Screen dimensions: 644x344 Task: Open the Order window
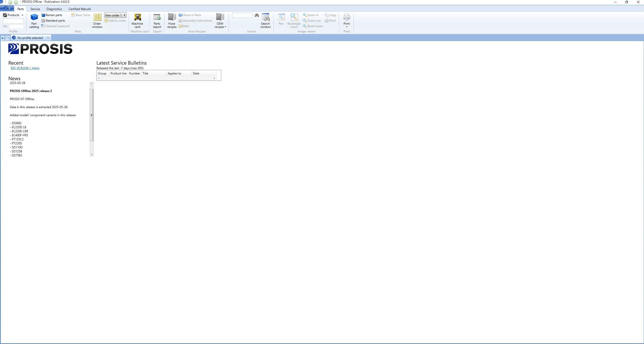tap(97, 21)
